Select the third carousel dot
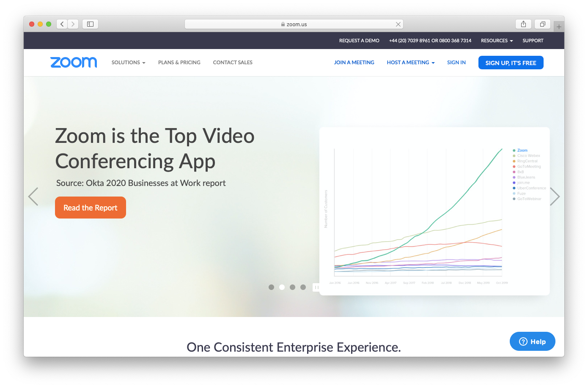 coord(292,287)
